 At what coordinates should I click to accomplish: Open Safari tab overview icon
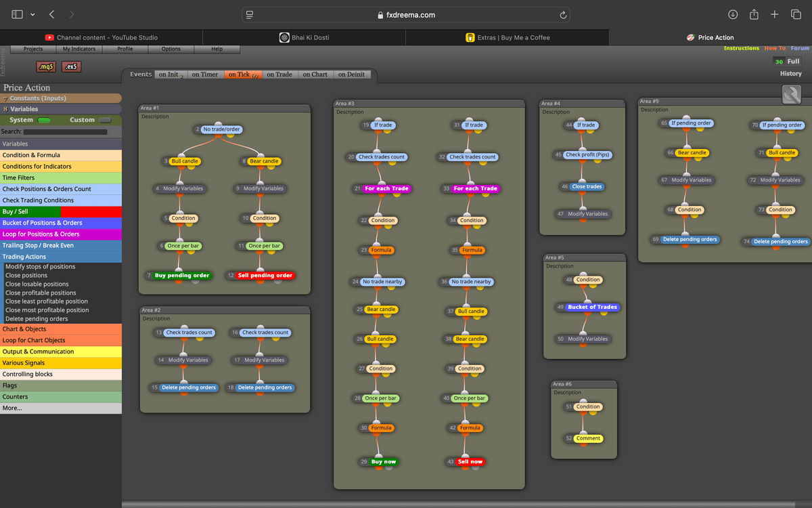click(796, 14)
